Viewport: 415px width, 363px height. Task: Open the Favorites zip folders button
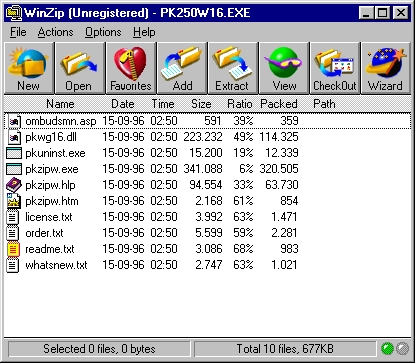tap(131, 68)
